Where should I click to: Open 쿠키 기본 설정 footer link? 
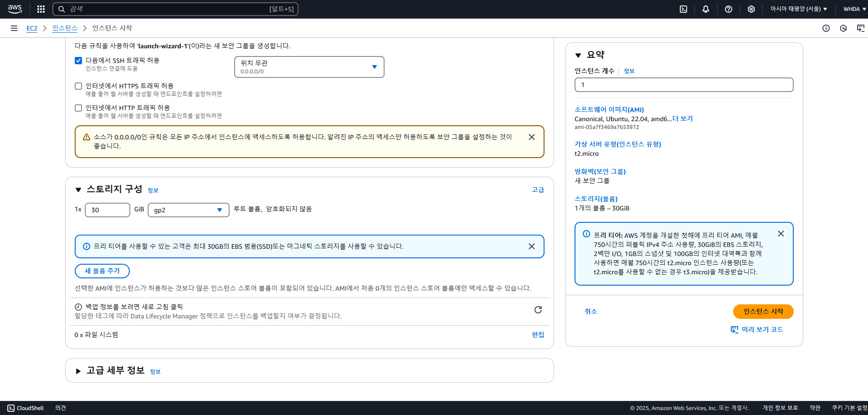pyautogui.click(x=849, y=408)
